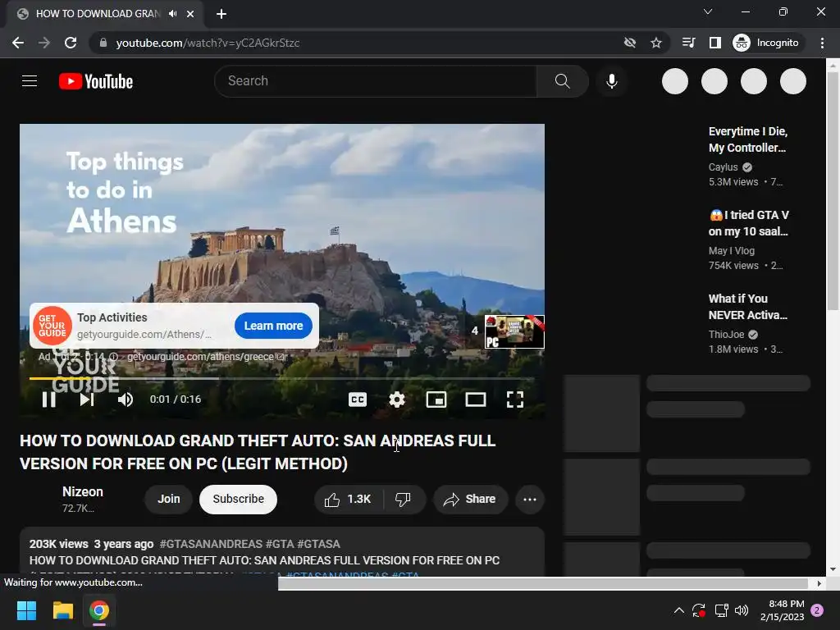
Task: Click upcoming video thumbnail in player
Action: tap(514, 331)
